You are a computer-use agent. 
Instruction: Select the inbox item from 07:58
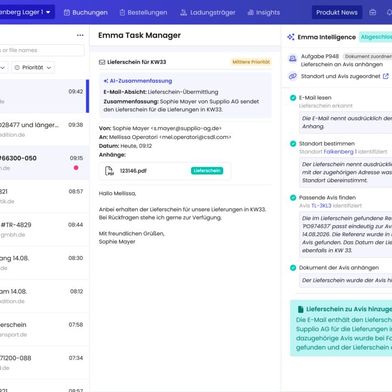tap(43, 329)
